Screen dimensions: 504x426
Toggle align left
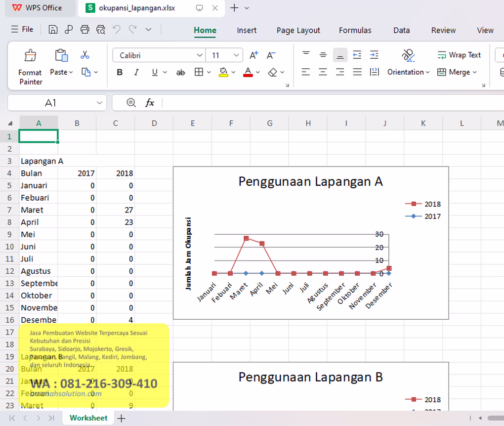coord(306,72)
